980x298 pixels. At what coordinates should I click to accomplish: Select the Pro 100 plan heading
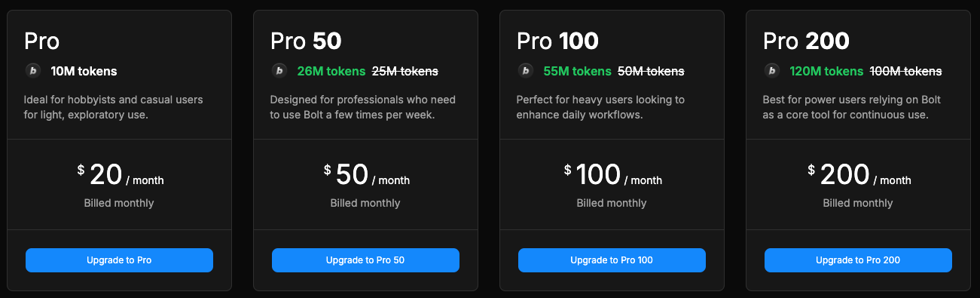tap(557, 41)
